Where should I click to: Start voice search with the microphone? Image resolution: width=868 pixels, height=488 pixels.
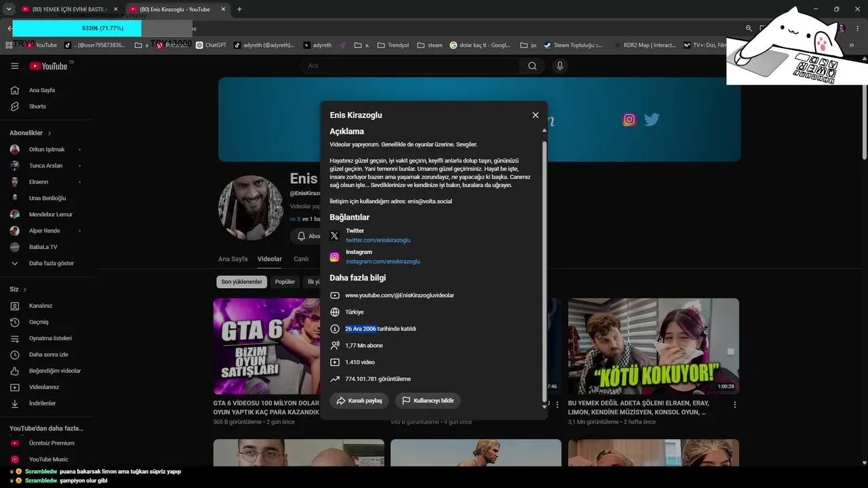pyautogui.click(x=559, y=66)
